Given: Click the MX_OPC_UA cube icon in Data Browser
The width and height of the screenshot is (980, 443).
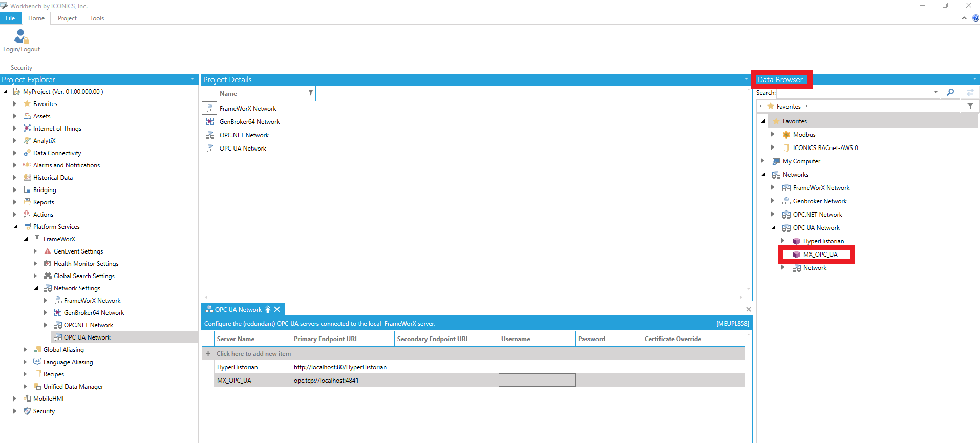Looking at the screenshot, I should [796, 255].
